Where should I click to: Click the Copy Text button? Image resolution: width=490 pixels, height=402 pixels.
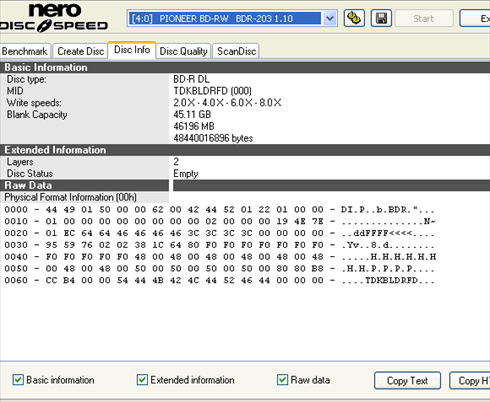(407, 380)
